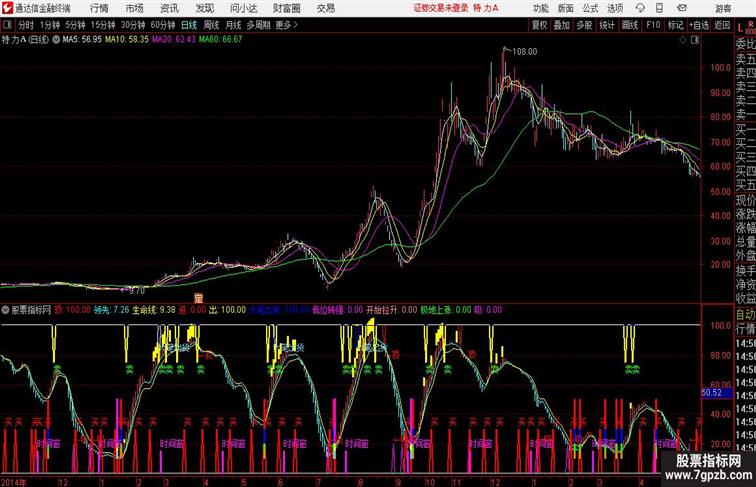Open the indicator options circle beside 股票指标网
Image resolution: width=756 pixels, height=487 pixels.
coord(5,310)
